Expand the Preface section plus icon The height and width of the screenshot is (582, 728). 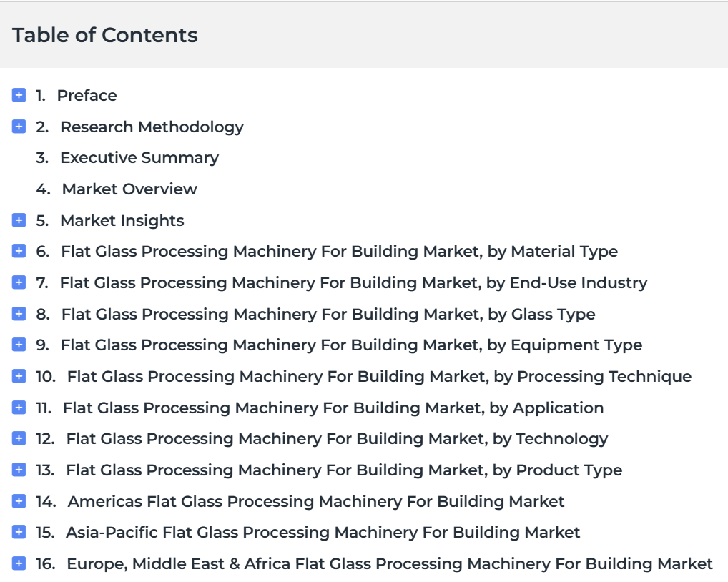click(x=19, y=95)
